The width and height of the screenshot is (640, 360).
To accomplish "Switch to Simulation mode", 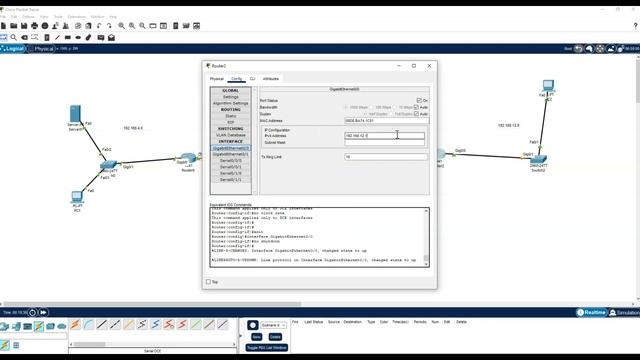I will pos(624,313).
